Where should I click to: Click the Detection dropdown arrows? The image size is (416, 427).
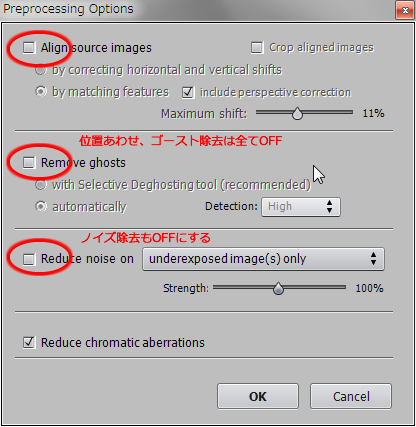(329, 207)
